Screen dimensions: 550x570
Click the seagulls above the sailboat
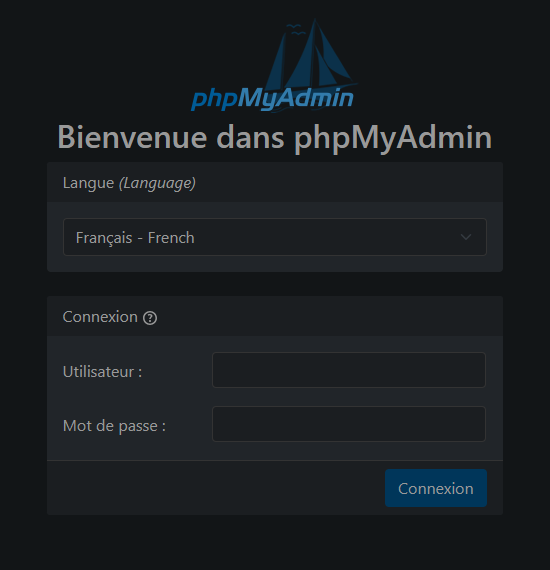pyautogui.click(x=296, y=29)
